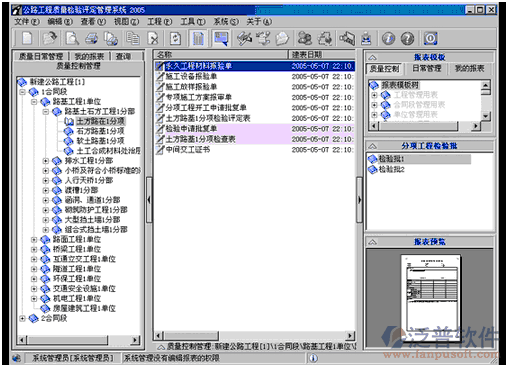Click the new blank document toolbar icon

coord(27,38)
